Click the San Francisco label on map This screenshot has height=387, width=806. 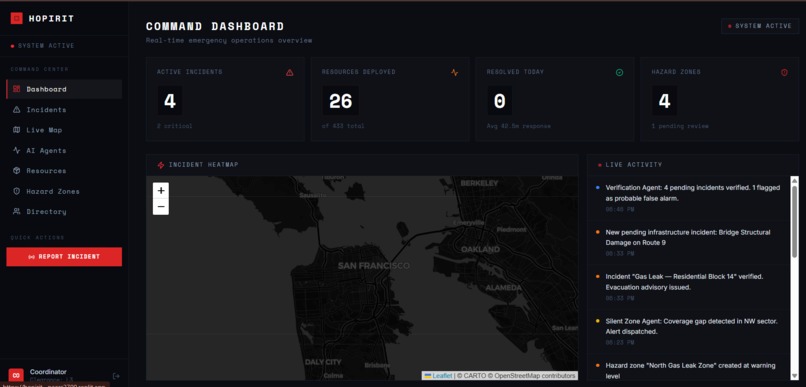(373, 266)
